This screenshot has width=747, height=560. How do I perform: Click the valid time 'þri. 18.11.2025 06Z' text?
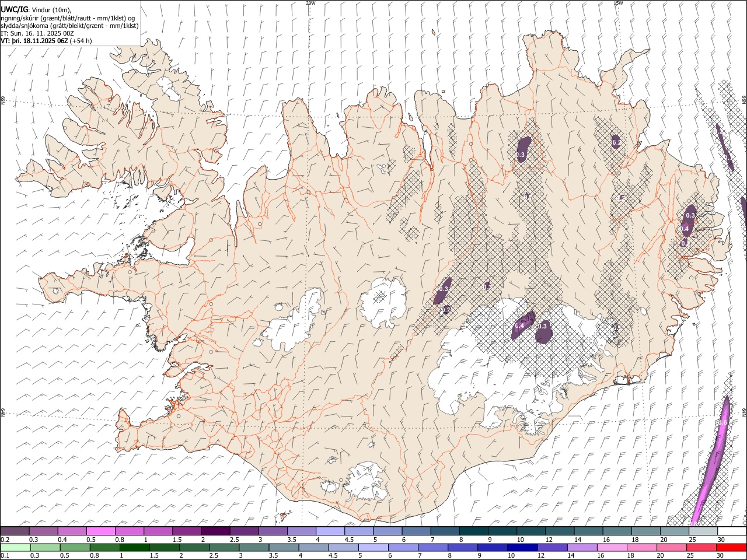click(x=39, y=41)
